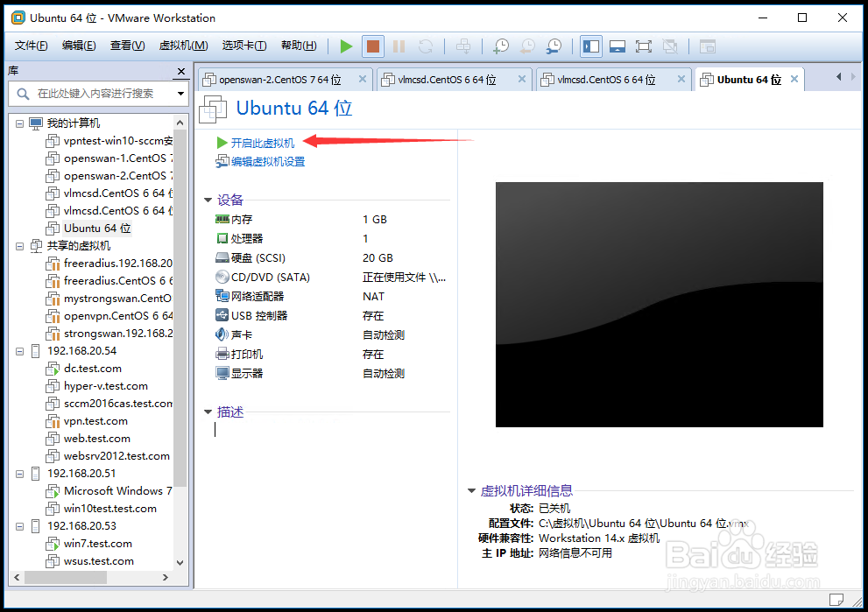Screen dimensions: 868x612
Task: Click the orange stop toolbar button
Action: 373,46
